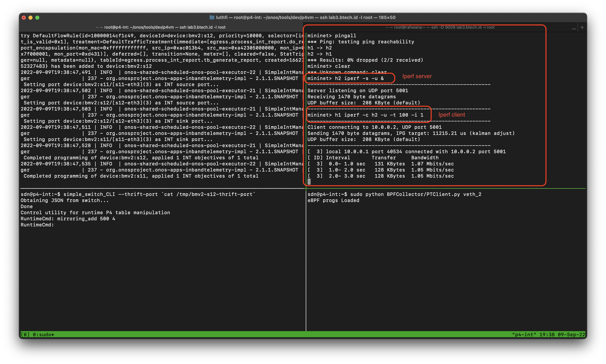
Task: Click the 'eBPF progs Loaded' output line
Action: [333, 201]
